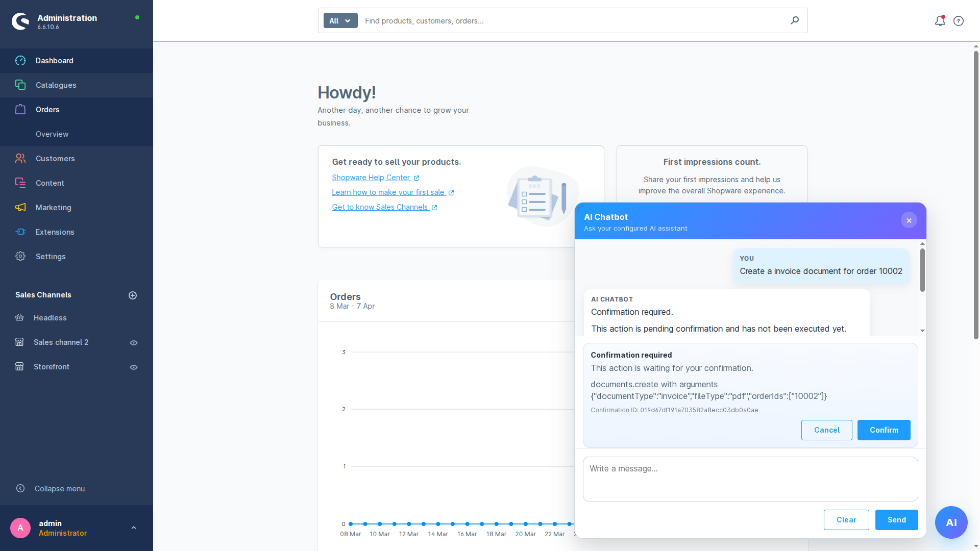
Task: Click the 'Howdy!' heading
Action: click(x=347, y=93)
